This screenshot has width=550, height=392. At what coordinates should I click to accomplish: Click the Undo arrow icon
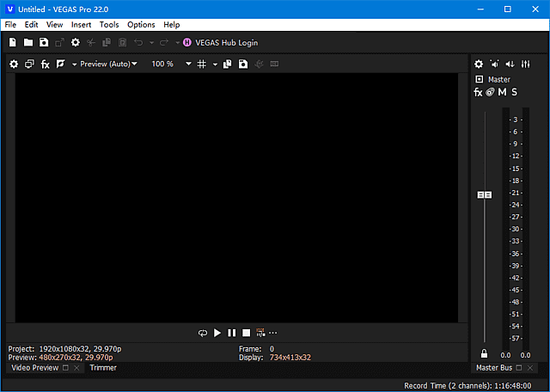[x=138, y=43]
